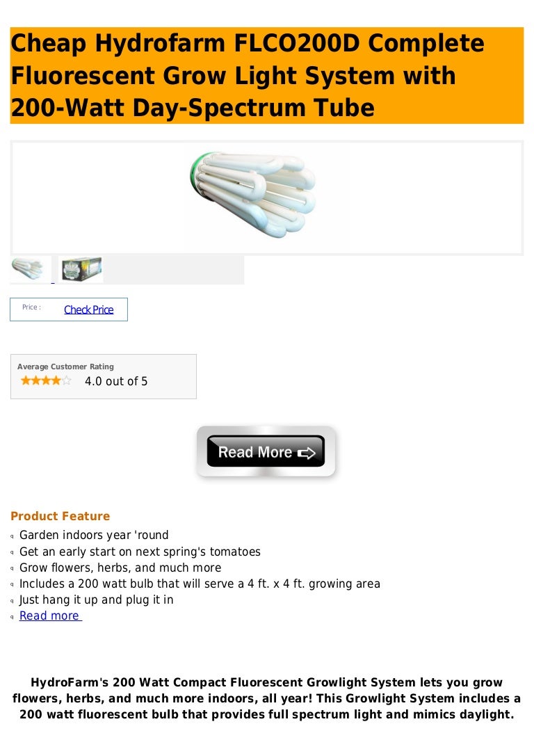Click the arrow icon on Read More button
Viewport: 534px width, 756px height.
coord(307,453)
